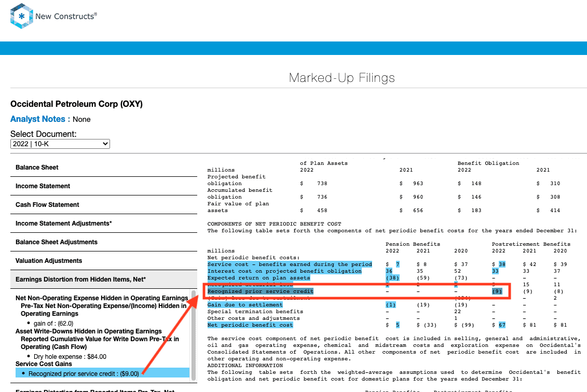Click the fair value of plan assets $ 458
Image resolution: width=587 pixels, height=392 pixels.
(313, 211)
